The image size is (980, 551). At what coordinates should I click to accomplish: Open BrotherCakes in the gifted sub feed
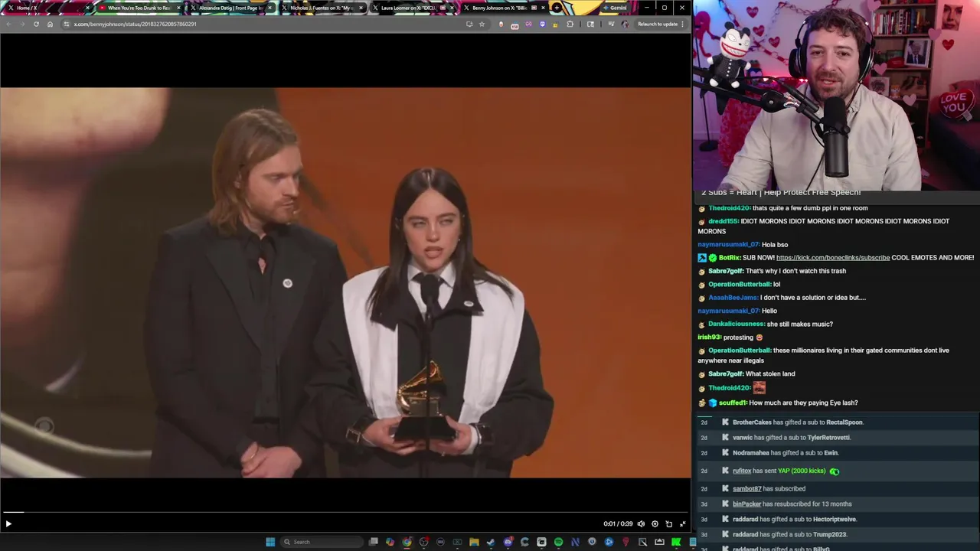(x=752, y=422)
